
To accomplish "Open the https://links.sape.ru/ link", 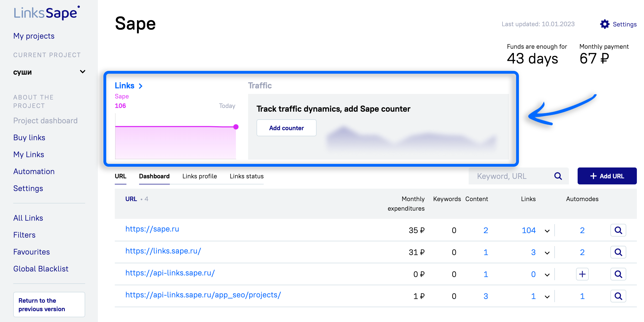I will [x=163, y=251].
